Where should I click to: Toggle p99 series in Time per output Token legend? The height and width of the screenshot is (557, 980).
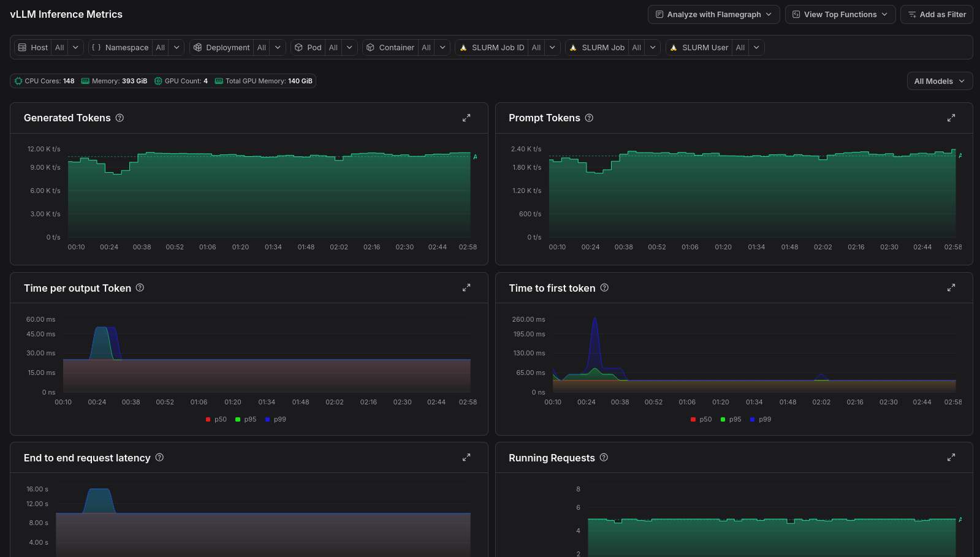(x=276, y=419)
